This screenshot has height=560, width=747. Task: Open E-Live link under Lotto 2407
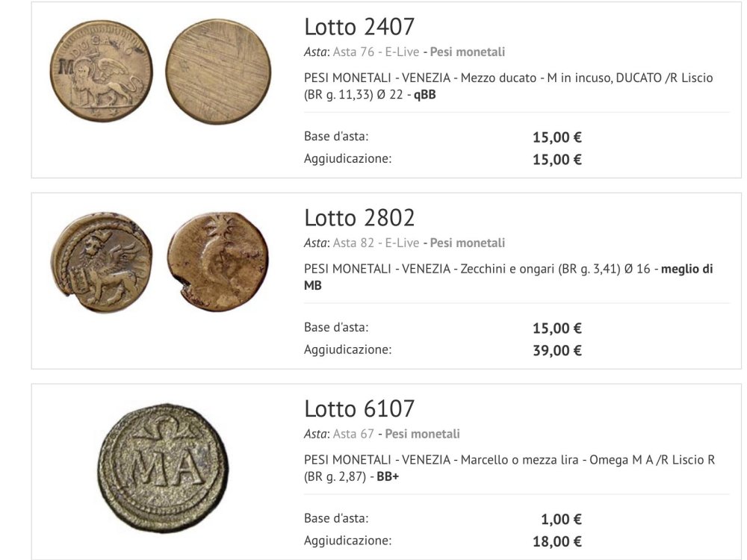(x=402, y=52)
